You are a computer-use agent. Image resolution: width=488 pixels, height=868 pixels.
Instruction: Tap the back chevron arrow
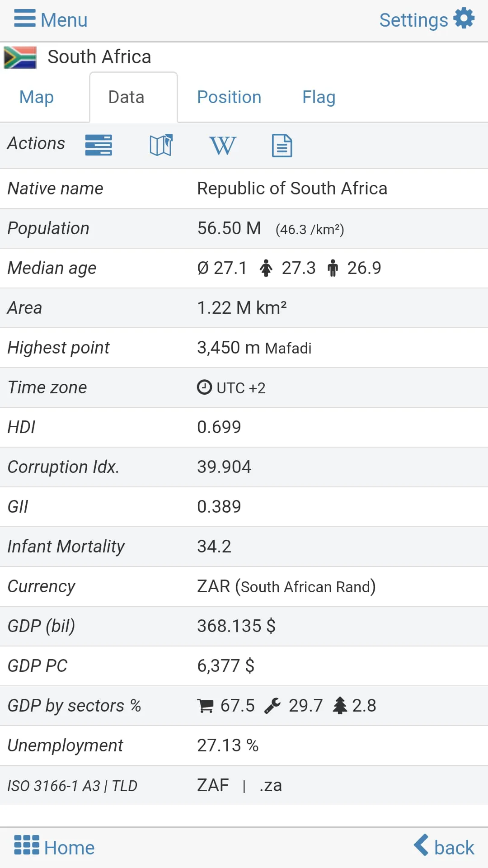point(421,845)
